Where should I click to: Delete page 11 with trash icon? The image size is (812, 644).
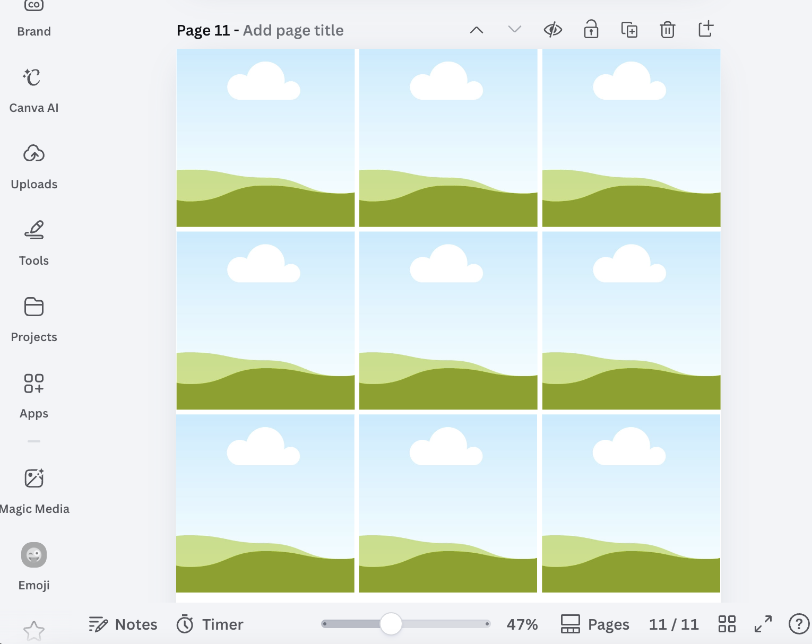click(667, 30)
